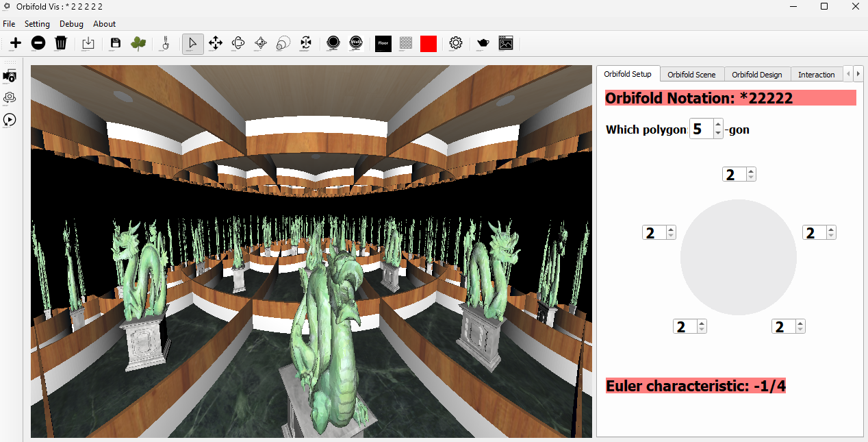Switch to the Interaction tab
The height and width of the screenshot is (442, 868).
click(816, 75)
